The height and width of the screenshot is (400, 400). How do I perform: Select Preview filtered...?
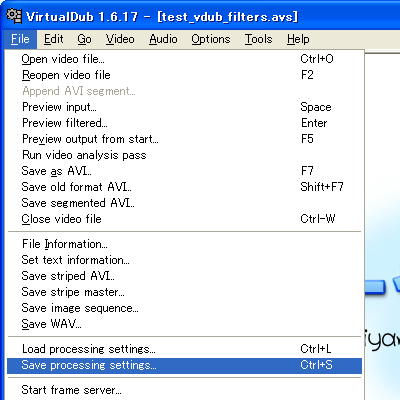pos(184,123)
